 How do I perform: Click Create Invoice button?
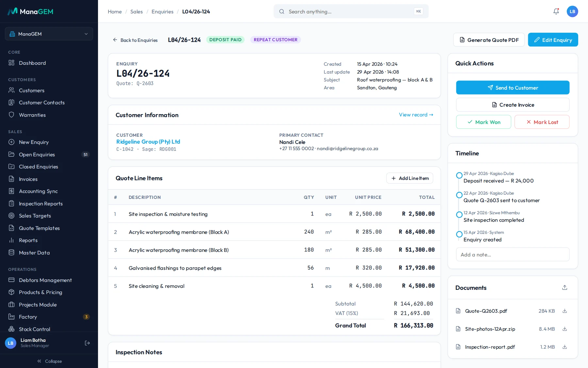click(513, 105)
